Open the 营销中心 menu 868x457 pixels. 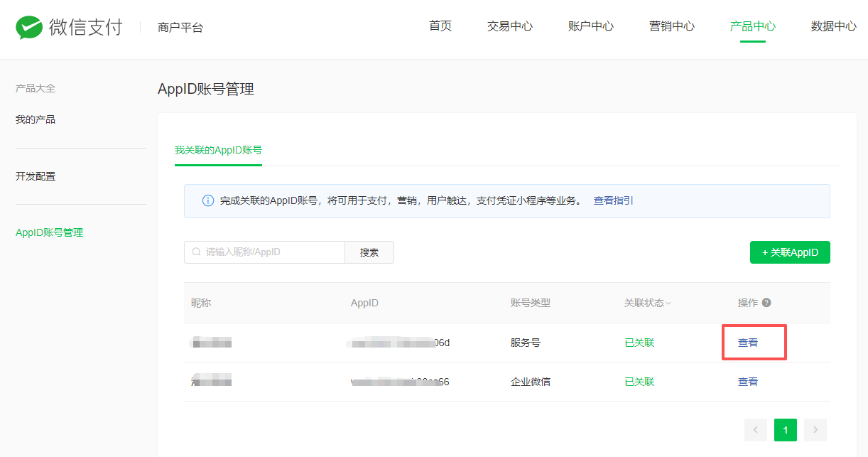point(671,26)
